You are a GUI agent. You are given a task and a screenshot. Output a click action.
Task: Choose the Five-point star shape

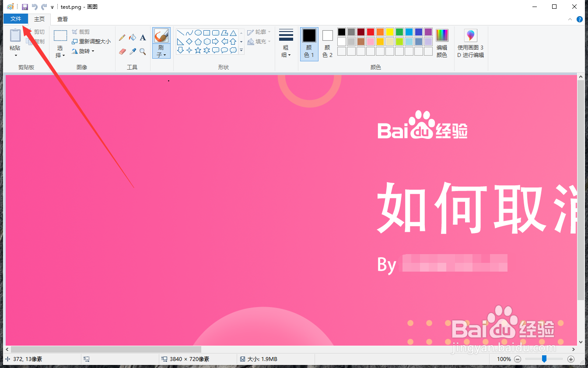click(198, 50)
